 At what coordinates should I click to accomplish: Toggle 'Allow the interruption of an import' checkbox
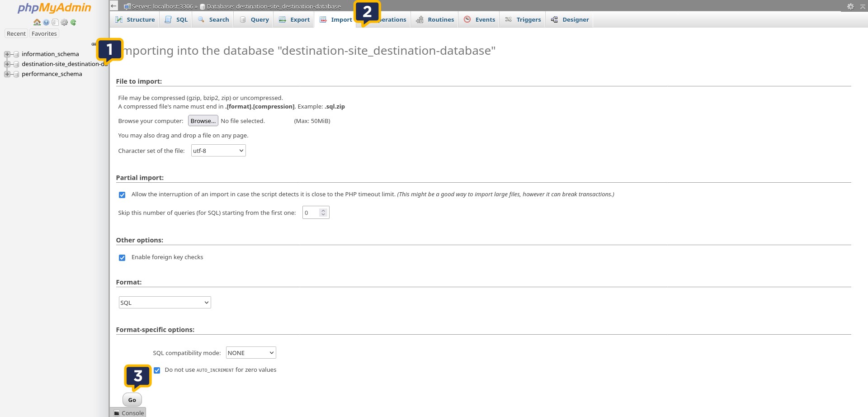(x=122, y=195)
